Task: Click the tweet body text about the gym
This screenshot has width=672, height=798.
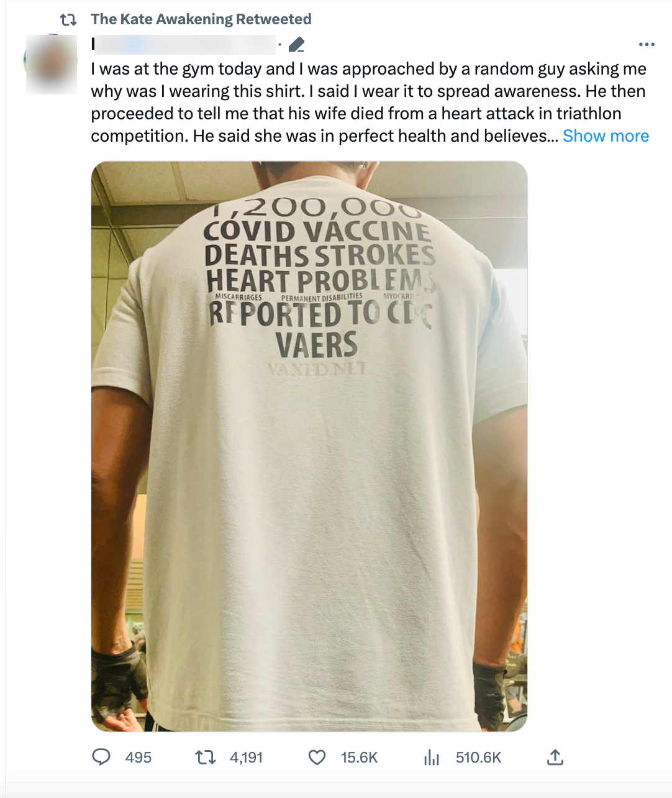Action: 370,103
